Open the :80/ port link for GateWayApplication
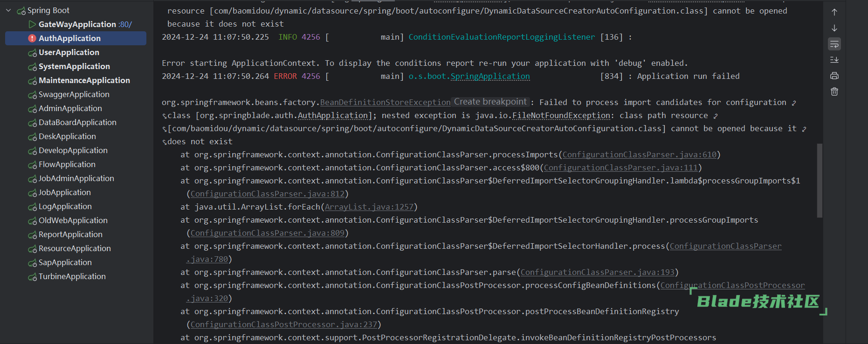The image size is (868, 344). pyautogui.click(x=125, y=24)
